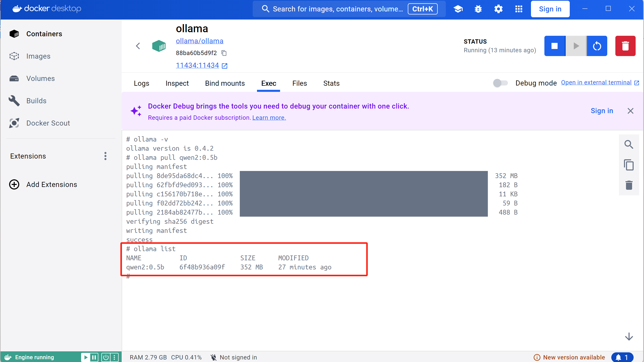Image resolution: width=644 pixels, height=362 pixels.
Task: Click the ollama container icon
Action: 159,46
